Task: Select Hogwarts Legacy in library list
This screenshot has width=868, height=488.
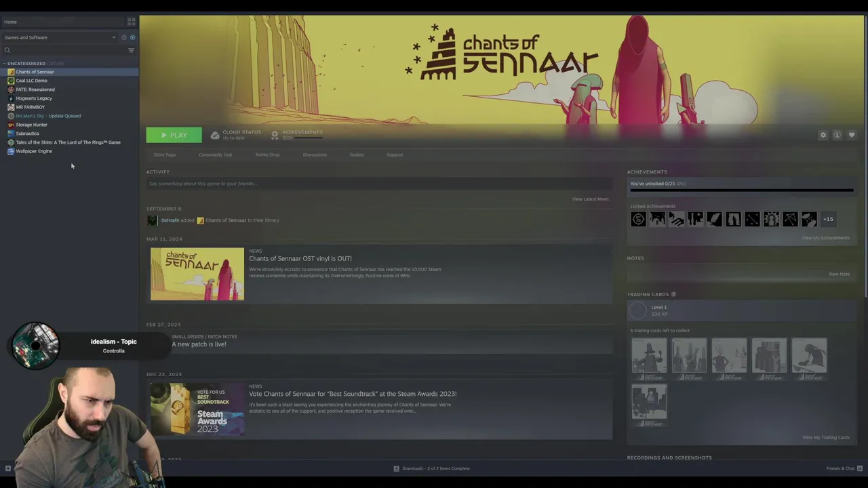Action: [x=69, y=98]
